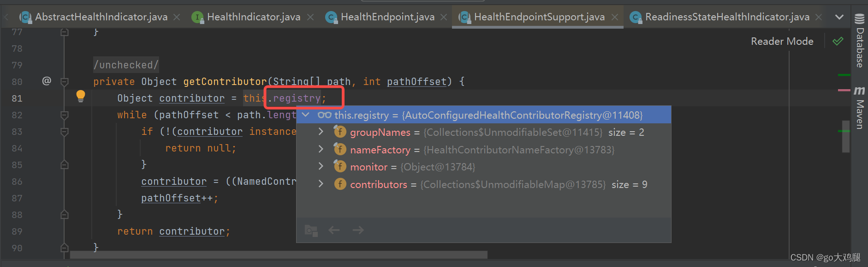Screen dimensions: 868x267
Task: Click the registry field reference on line 81
Action: point(297,98)
